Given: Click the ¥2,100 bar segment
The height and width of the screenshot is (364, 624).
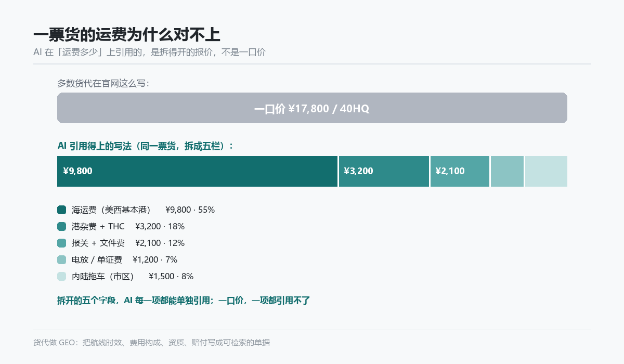Looking at the screenshot, I should pos(460,171).
